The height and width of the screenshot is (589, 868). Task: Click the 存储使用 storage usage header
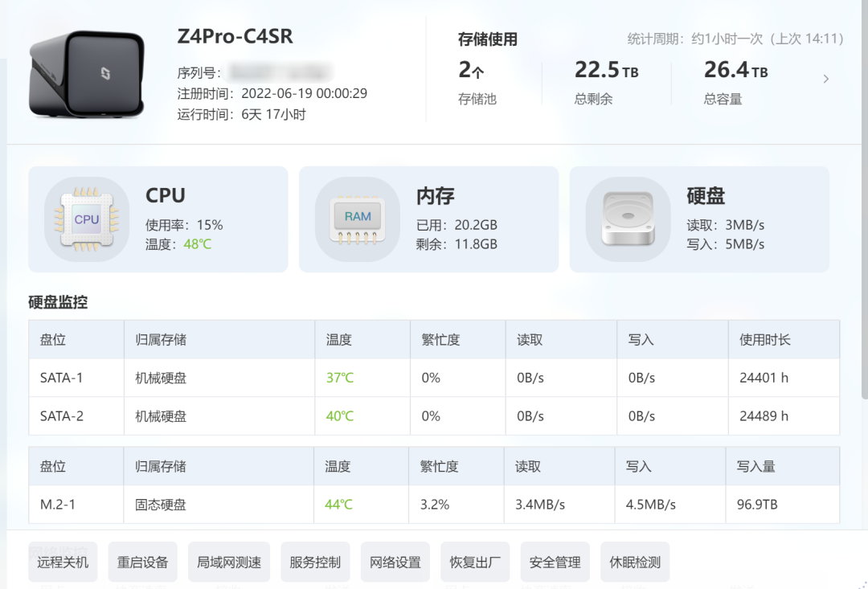[486, 39]
